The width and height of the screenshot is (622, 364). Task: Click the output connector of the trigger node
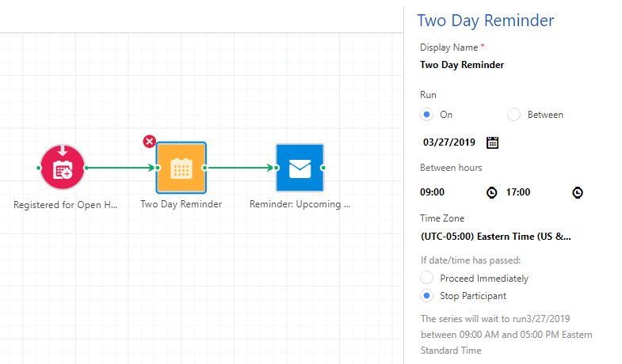coord(86,168)
